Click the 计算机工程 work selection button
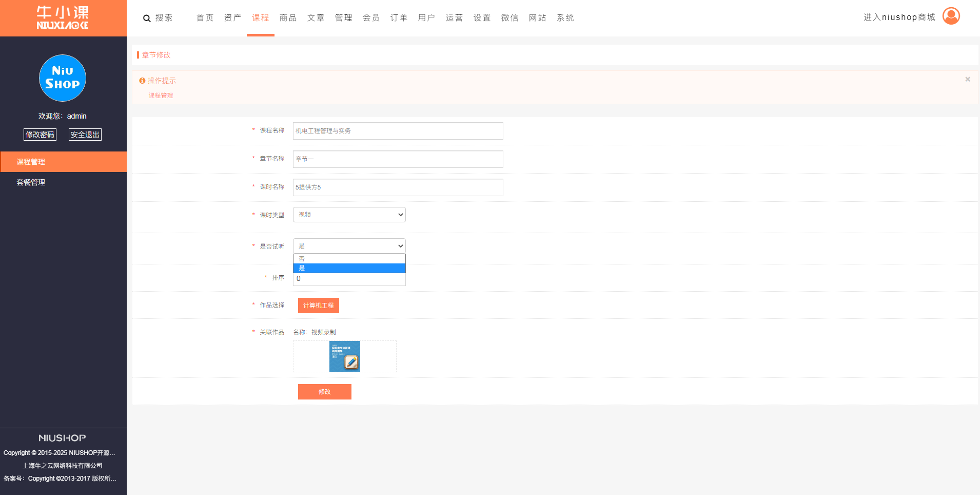This screenshot has height=495, width=980. (318, 306)
